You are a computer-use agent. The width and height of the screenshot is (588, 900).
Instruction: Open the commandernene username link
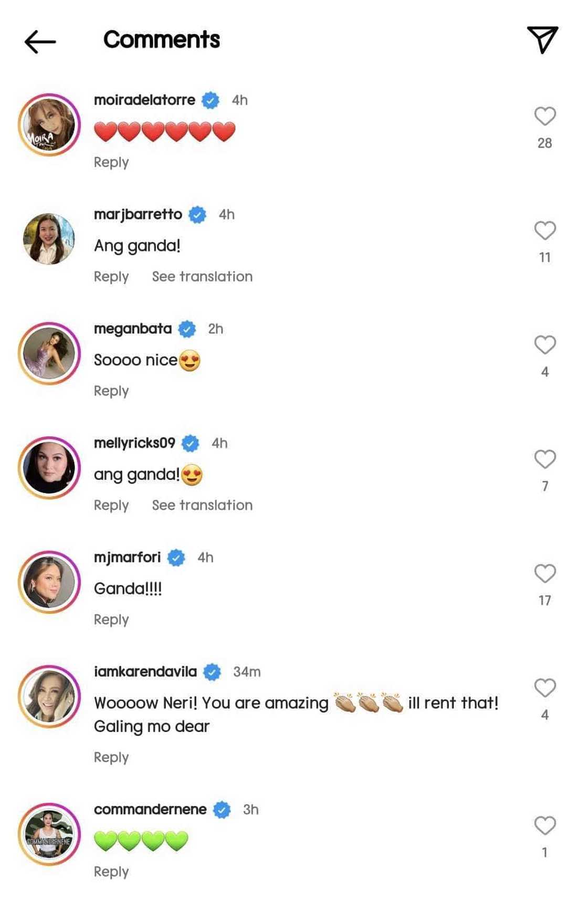tap(150, 810)
